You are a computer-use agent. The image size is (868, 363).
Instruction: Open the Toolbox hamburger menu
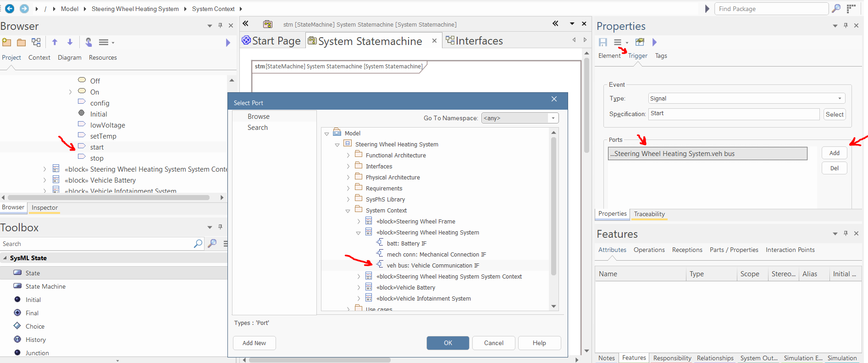click(226, 244)
